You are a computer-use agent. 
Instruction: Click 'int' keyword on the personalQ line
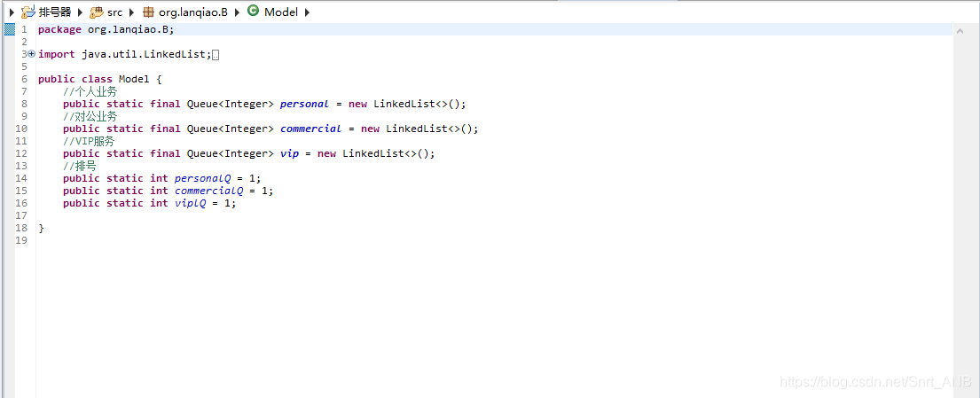pos(160,178)
